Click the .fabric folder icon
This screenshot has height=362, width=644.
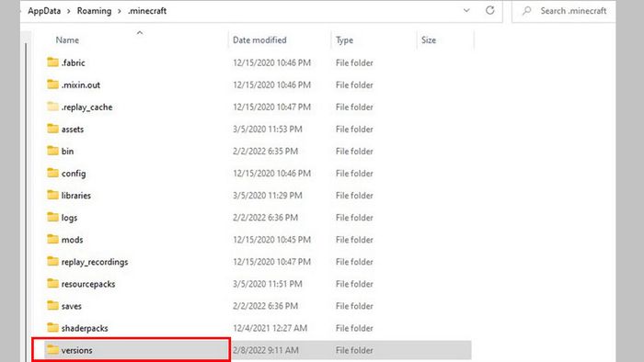coord(52,62)
